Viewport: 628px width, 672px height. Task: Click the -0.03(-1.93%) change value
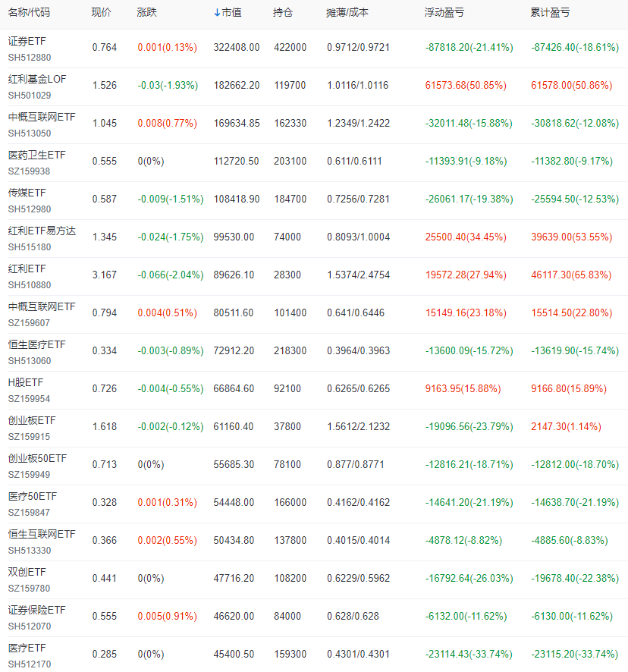point(168,85)
